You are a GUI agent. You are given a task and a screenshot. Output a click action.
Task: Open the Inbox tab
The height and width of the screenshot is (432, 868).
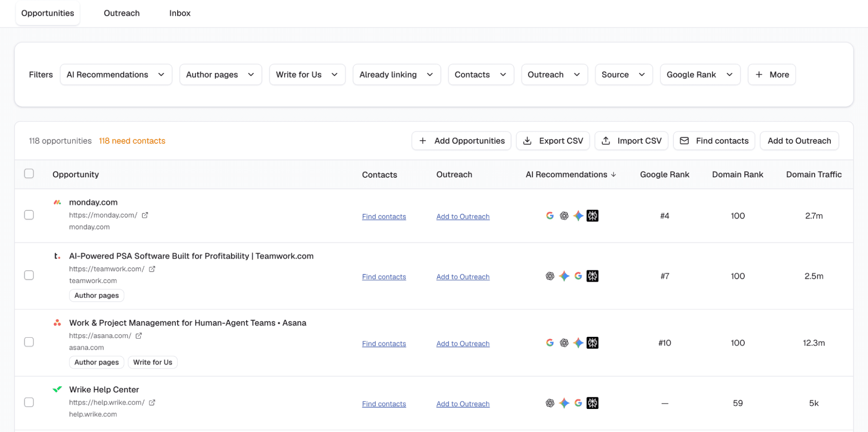click(180, 13)
